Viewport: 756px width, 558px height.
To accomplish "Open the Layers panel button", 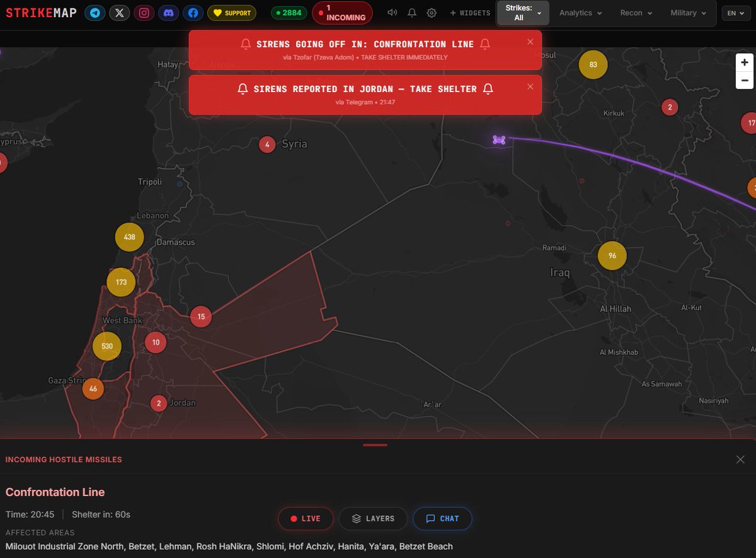I will point(373,519).
